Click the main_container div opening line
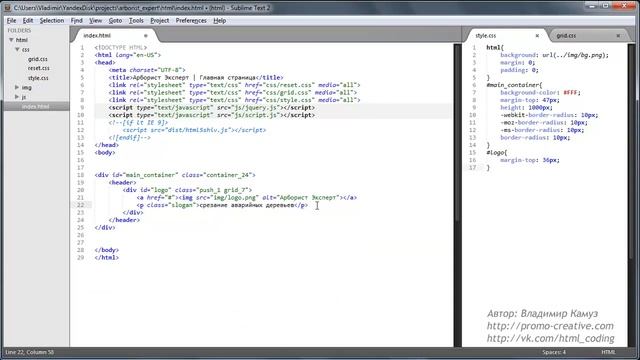Image resolution: width=640 pixels, height=360 pixels. point(175,175)
